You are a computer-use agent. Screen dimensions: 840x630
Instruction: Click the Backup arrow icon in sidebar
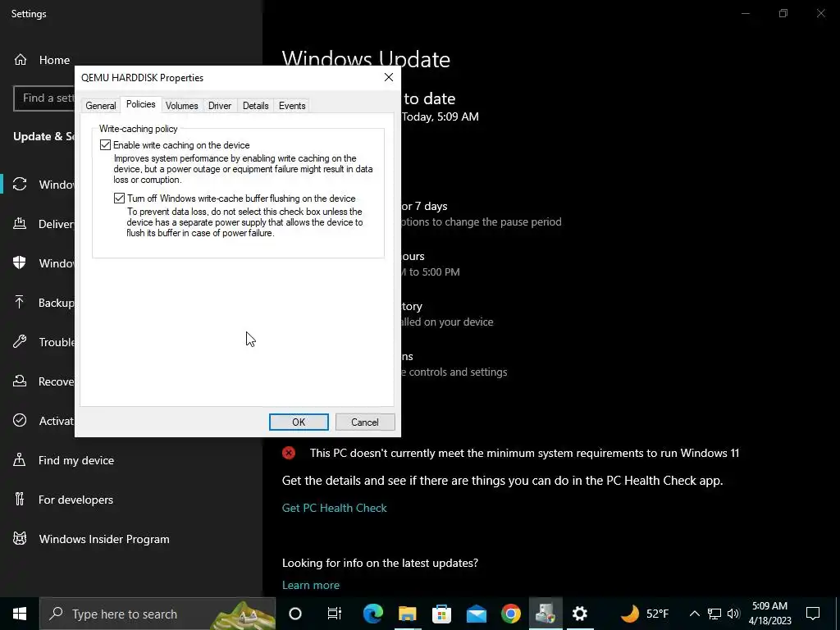(20, 302)
